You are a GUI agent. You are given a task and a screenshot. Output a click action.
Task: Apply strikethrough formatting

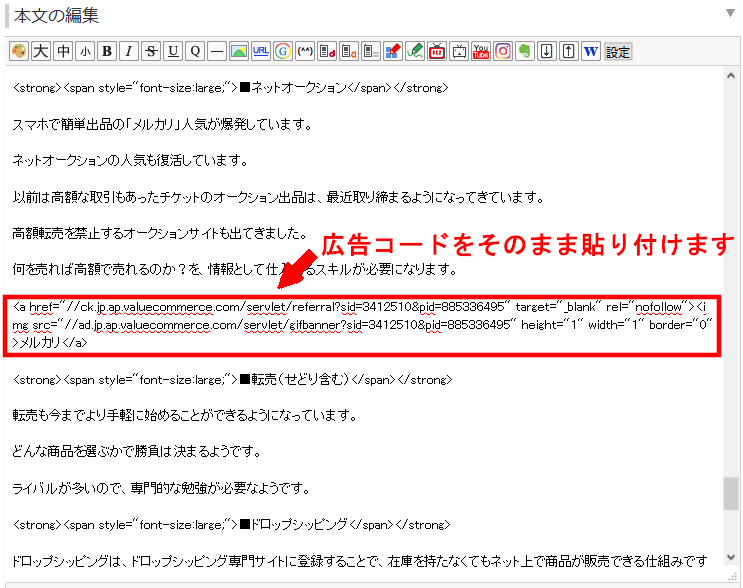point(151,51)
